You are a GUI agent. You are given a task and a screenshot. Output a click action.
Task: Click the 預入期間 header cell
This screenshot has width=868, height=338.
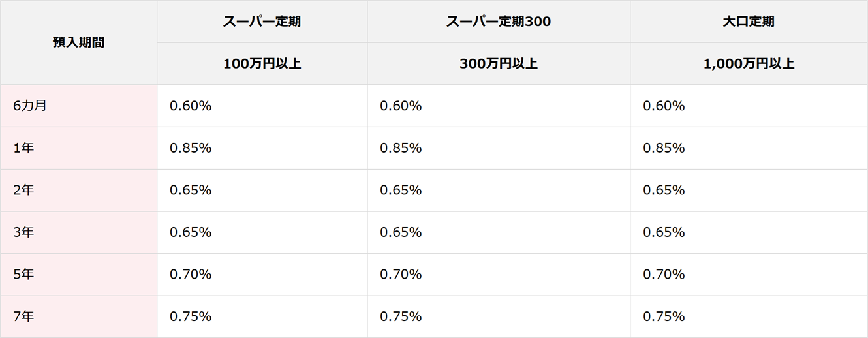78,42
